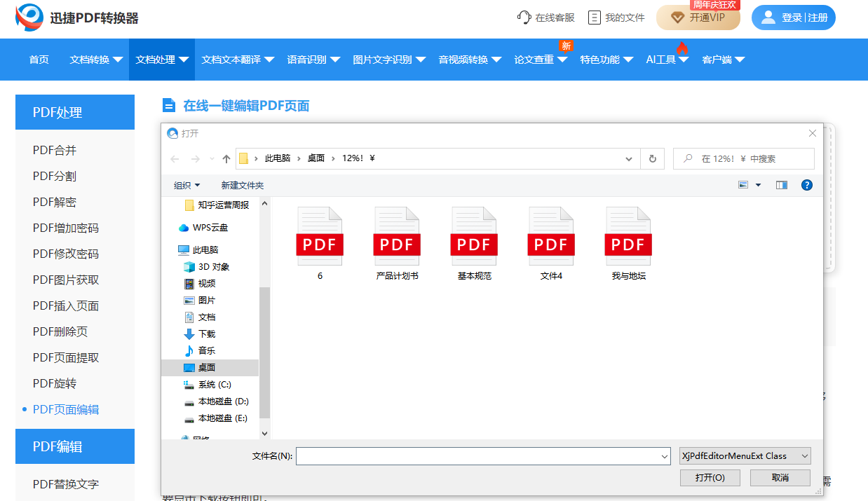The height and width of the screenshot is (501, 868).
Task: Open the 组织 menu
Action: tap(187, 185)
